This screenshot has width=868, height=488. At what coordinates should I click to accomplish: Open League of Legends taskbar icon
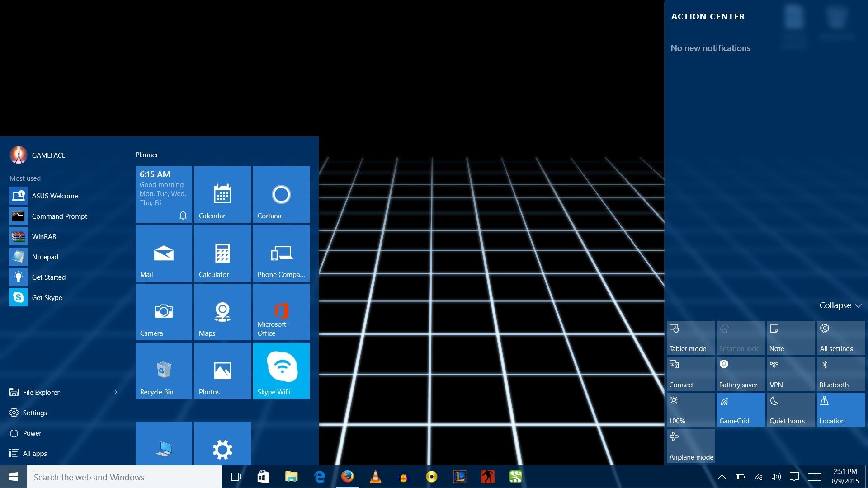point(459,477)
